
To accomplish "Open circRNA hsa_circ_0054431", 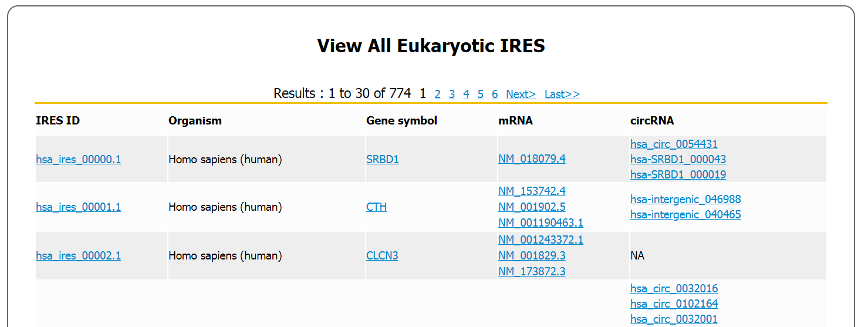I will (x=674, y=144).
